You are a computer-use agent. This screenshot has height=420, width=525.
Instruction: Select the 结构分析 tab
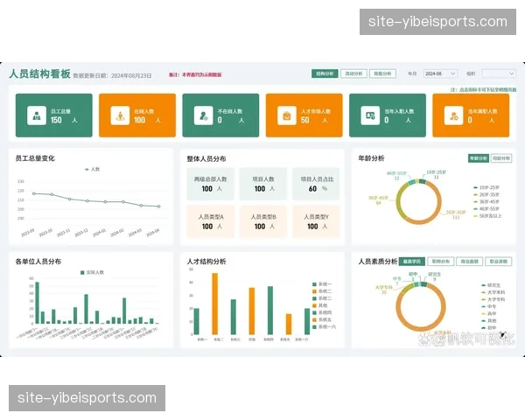325,74
